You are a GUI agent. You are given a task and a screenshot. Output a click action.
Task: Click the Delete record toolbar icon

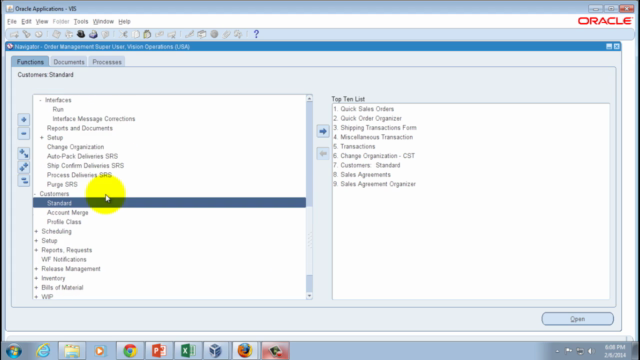click(x=172, y=34)
